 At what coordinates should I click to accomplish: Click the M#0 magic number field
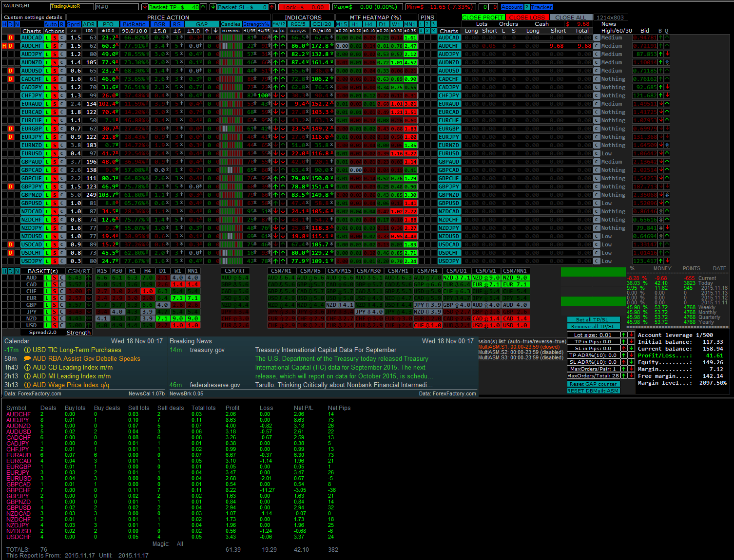click(x=116, y=7)
